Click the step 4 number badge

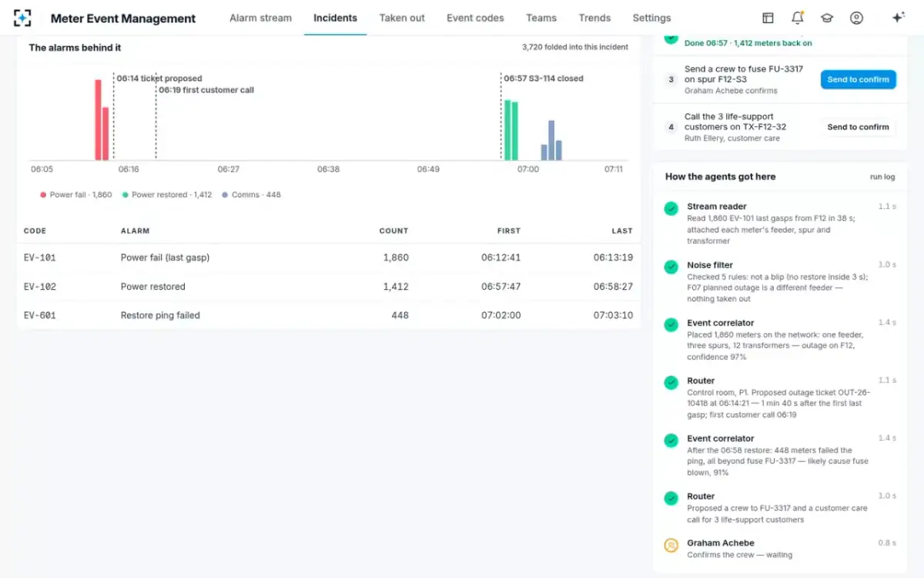671,127
